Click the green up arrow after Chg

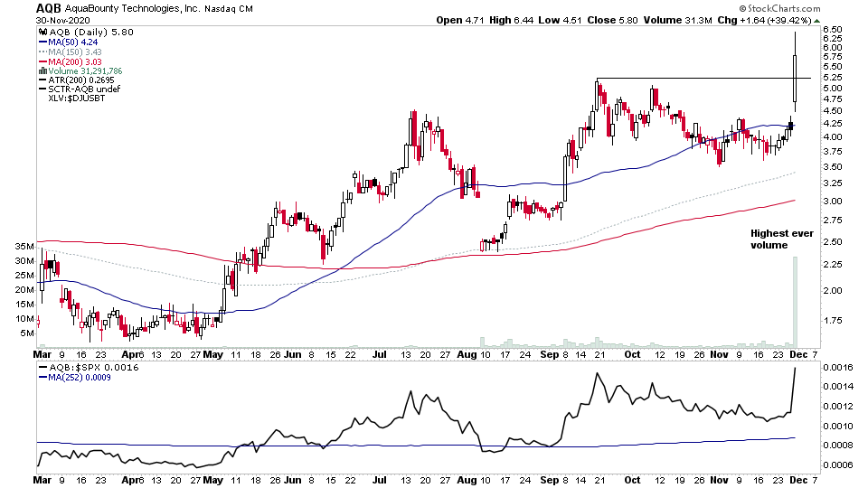(x=817, y=21)
